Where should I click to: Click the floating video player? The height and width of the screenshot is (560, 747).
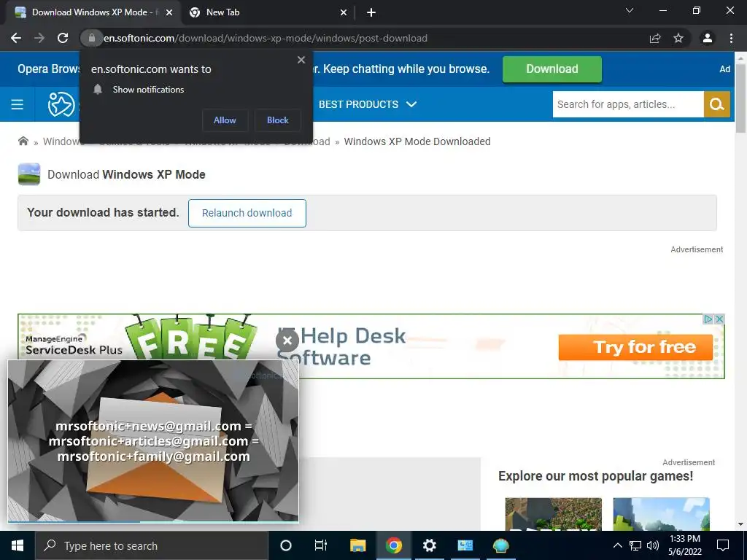pos(153,440)
